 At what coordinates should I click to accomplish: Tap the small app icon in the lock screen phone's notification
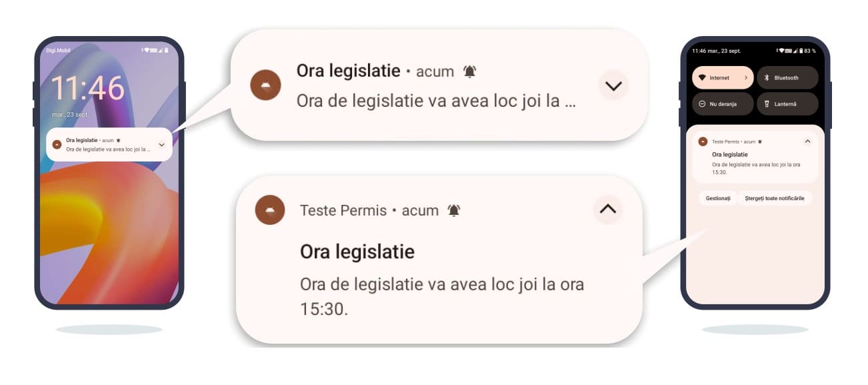point(57,144)
